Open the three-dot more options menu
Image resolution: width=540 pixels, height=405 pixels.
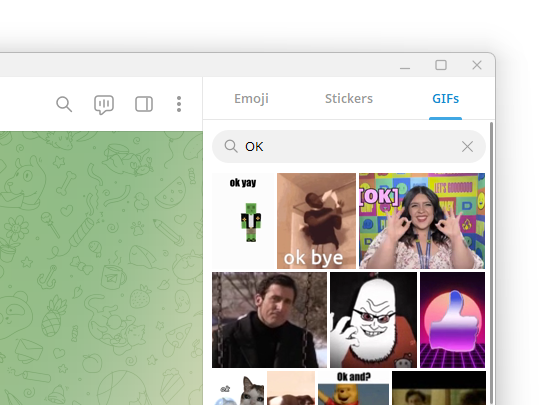tap(179, 104)
